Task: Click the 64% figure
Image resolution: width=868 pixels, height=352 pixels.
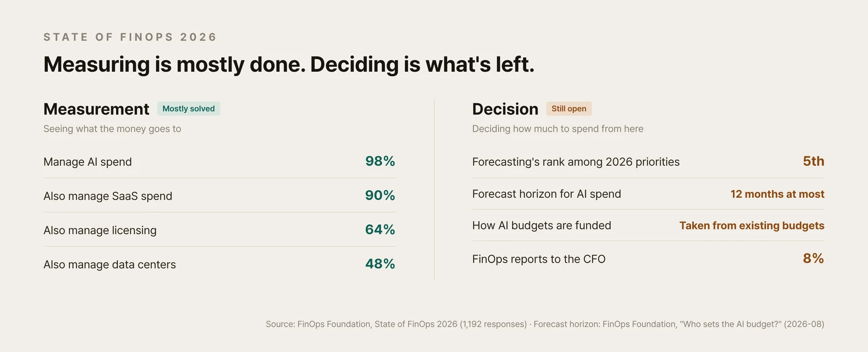Action: 380,230
